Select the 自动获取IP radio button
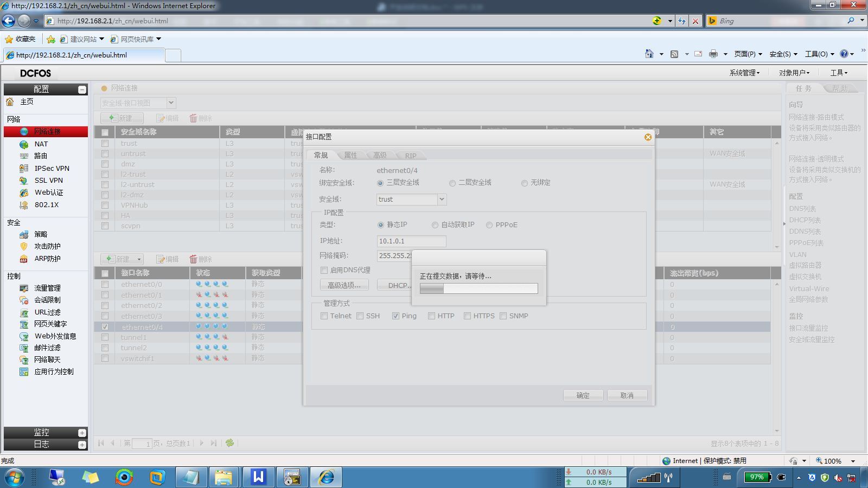The width and height of the screenshot is (868, 488). pos(435,225)
